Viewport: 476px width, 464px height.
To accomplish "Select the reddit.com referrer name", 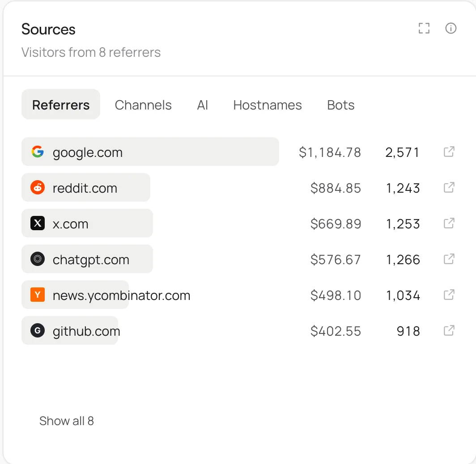I will [x=85, y=188].
